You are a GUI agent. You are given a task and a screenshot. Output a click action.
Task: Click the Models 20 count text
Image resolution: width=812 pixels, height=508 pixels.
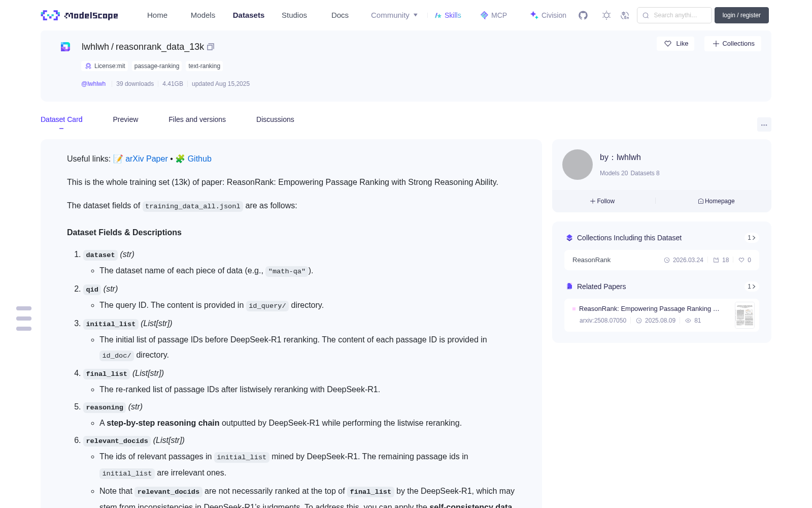click(x=614, y=173)
